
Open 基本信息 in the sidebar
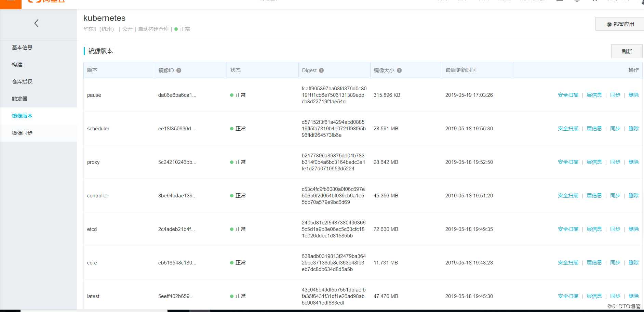[x=22, y=48]
